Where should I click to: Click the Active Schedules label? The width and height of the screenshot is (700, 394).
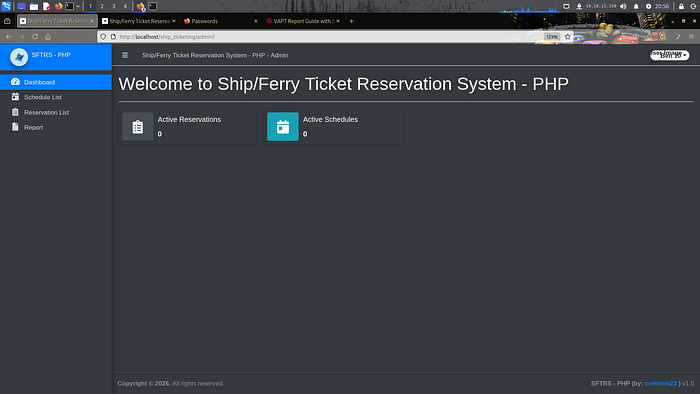(330, 120)
